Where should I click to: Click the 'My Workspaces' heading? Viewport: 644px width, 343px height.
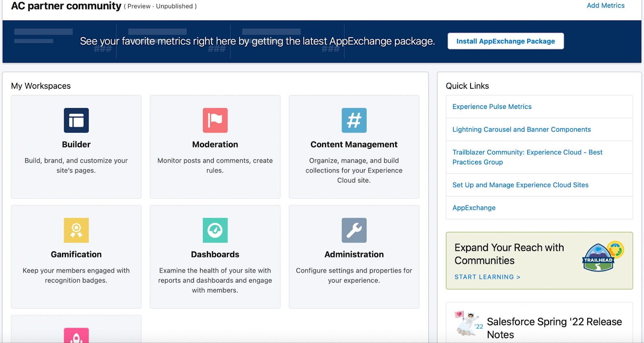pyautogui.click(x=41, y=86)
